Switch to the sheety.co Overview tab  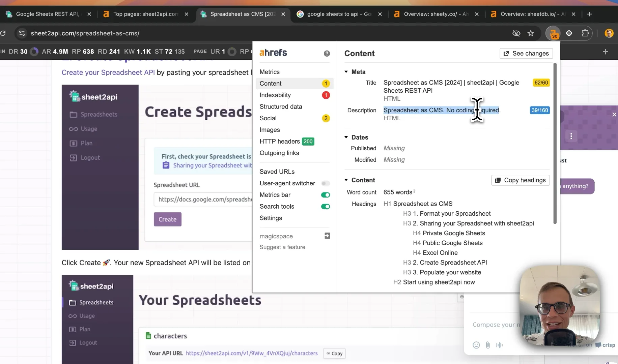tap(436, 14)
